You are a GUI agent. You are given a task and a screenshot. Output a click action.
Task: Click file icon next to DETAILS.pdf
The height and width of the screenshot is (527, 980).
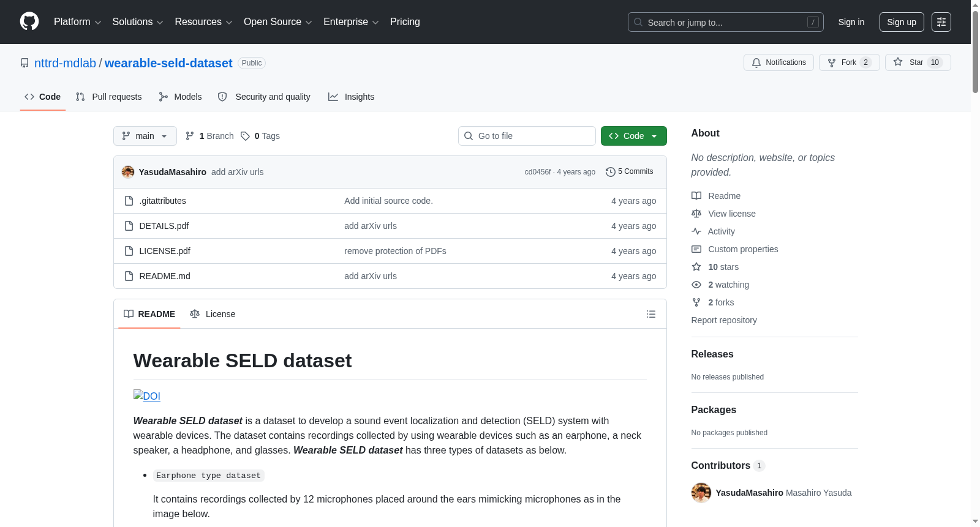click(x=129, y=226)
